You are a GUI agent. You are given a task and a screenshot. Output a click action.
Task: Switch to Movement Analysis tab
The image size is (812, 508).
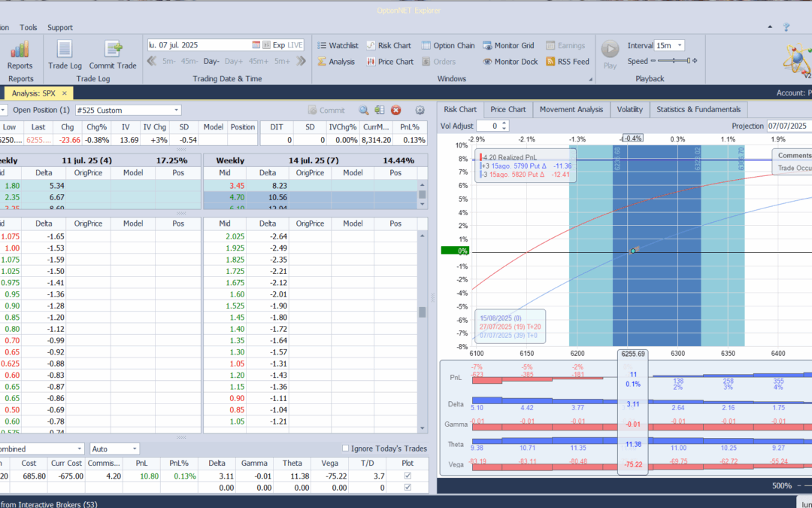click(x=571, y=109)
